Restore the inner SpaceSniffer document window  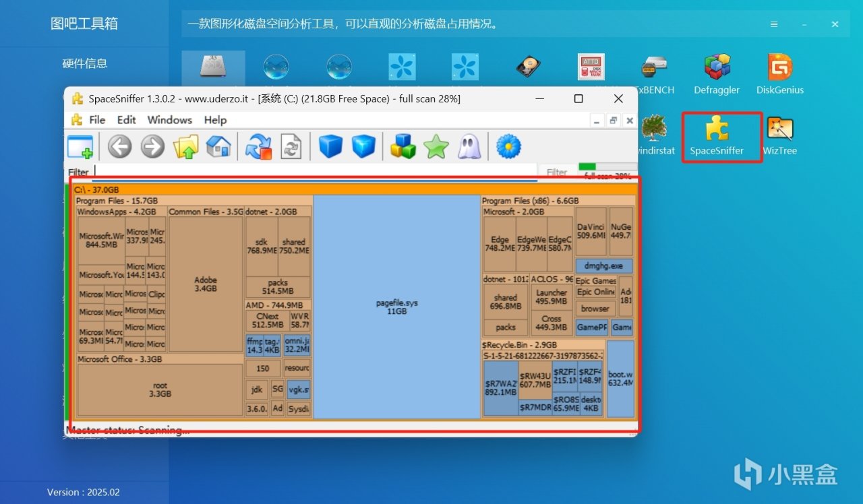click(613, 120)
